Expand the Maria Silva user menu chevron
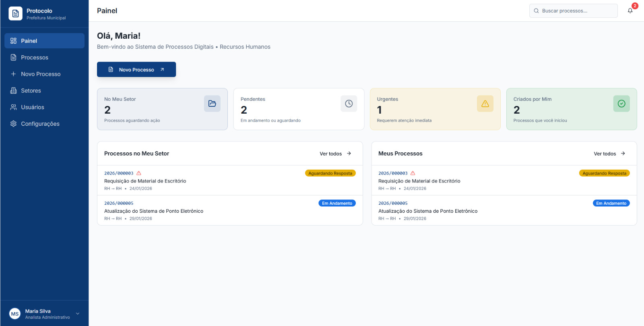Viewport: 644px width, 326px height. tap(78, 314)
